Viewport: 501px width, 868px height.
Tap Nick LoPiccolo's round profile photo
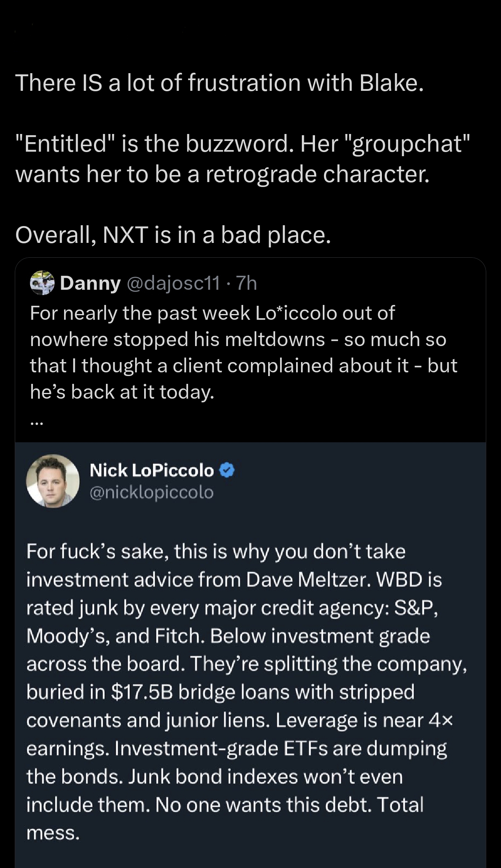[53, 481]
